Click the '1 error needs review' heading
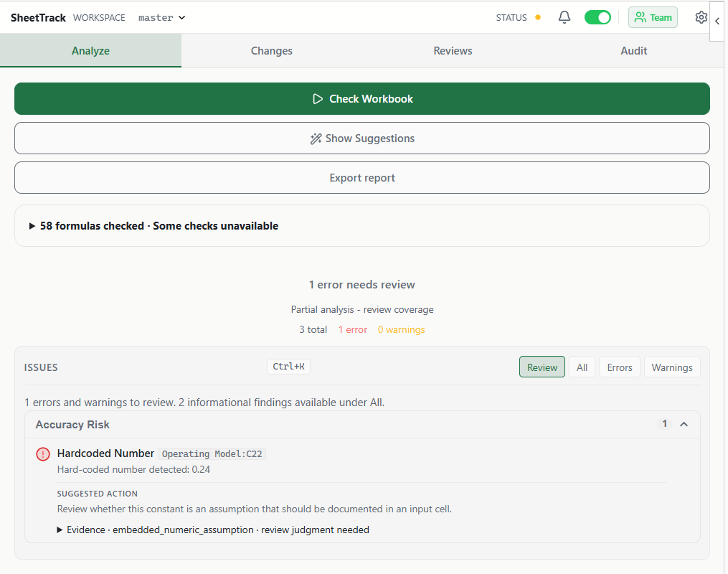 click(x=362, y=285)
